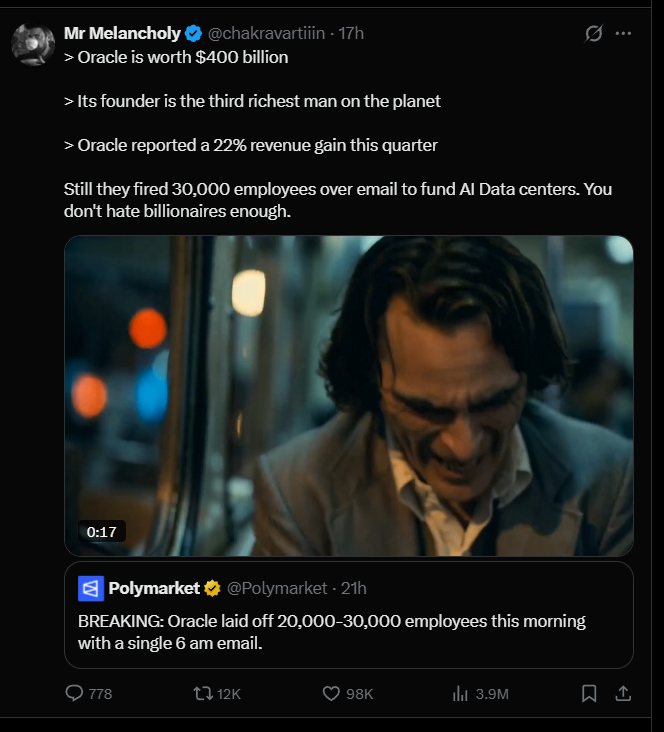Click the Grok icon on the post
664x732 pixels.
[x=593, y=33]
